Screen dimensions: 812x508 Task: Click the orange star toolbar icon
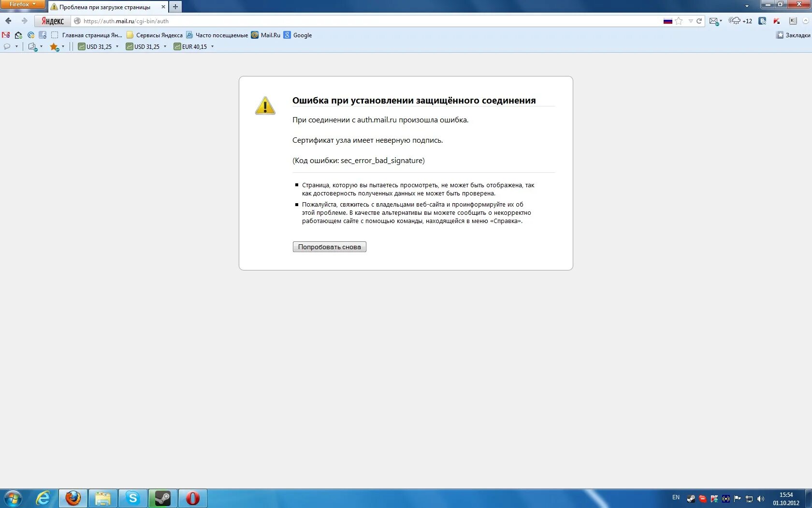tap(54, 47)
